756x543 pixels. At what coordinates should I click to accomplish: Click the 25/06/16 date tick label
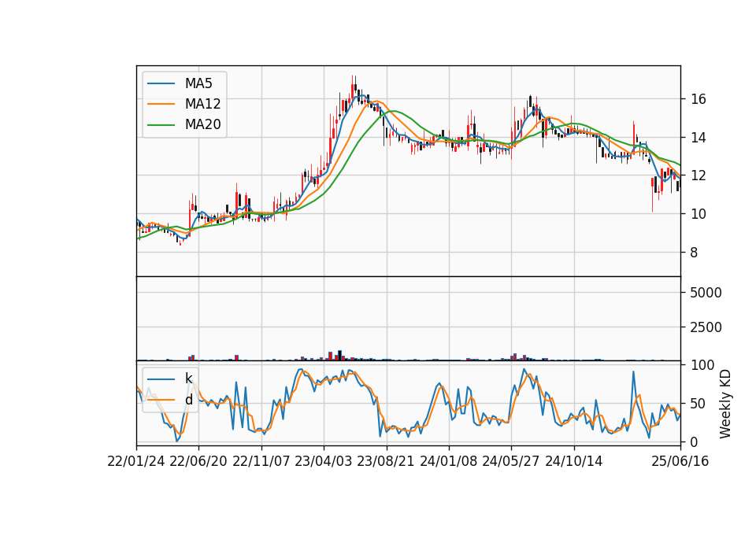[x=680, y=461]
